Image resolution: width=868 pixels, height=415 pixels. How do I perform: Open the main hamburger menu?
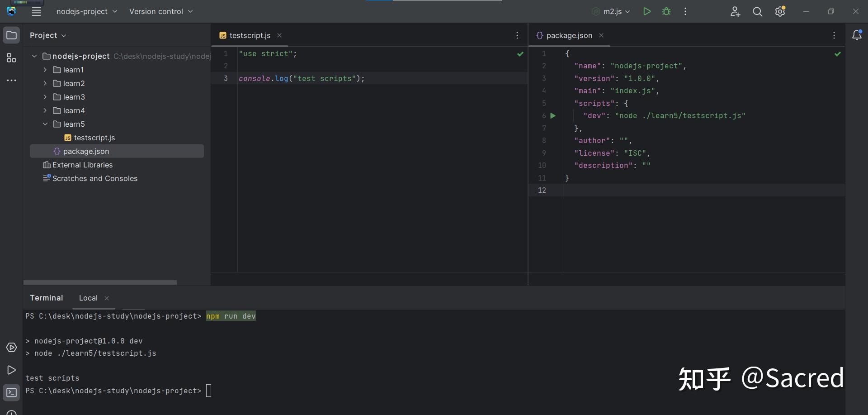(x=36, y=11)
